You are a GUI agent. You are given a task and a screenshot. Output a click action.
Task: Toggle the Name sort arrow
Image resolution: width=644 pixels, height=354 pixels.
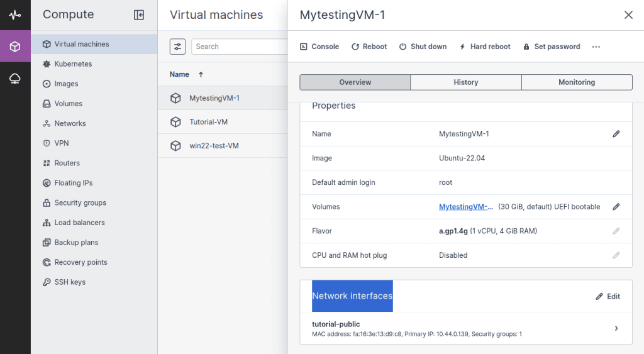201,74
